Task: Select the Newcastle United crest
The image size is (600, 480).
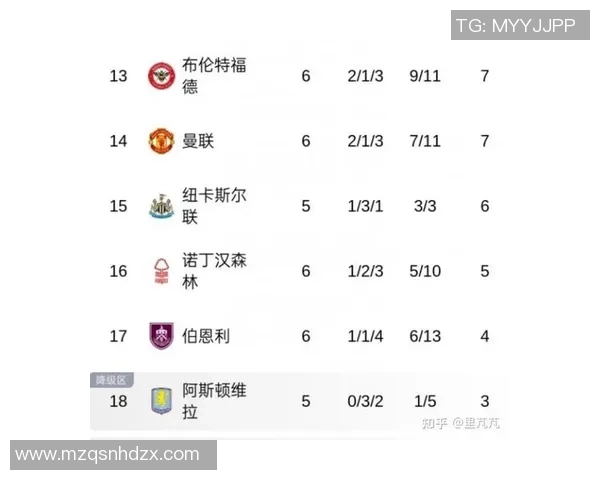Action: tap(160, 206)
